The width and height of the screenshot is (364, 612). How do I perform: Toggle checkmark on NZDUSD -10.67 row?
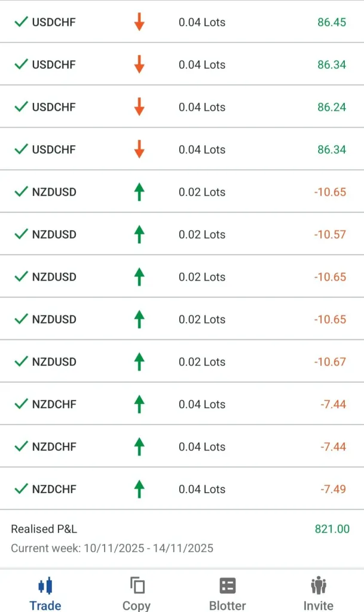[x=22, y=362]
